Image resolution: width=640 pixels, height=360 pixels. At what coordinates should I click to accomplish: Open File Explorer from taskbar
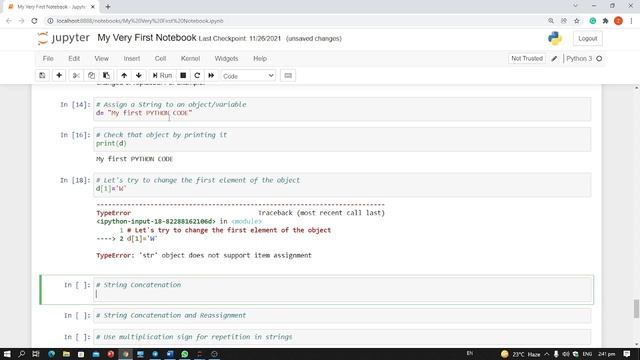point(66,354)
